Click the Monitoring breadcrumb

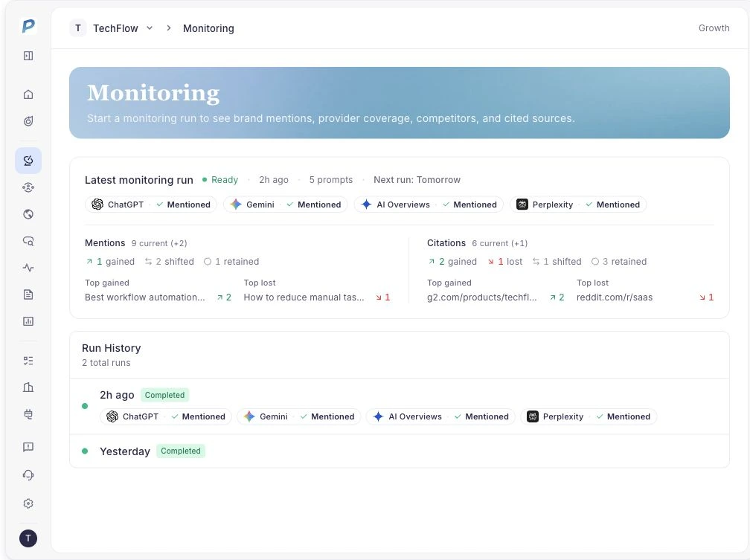point(208,29)
